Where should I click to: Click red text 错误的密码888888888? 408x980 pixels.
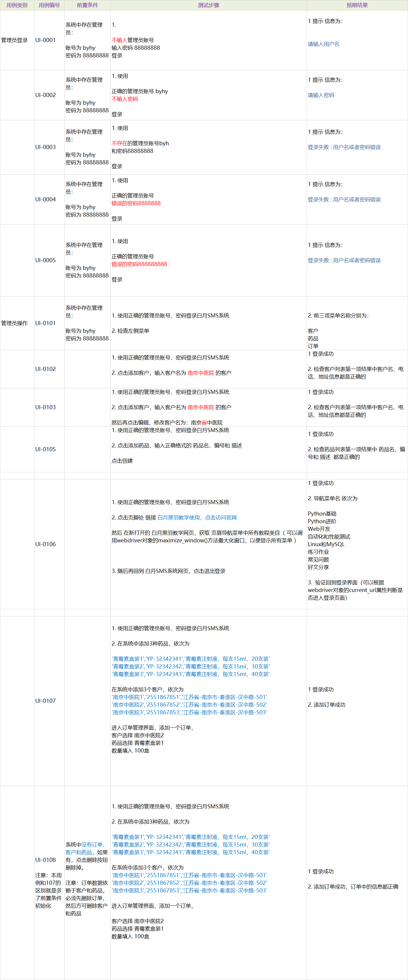point(139,264)
